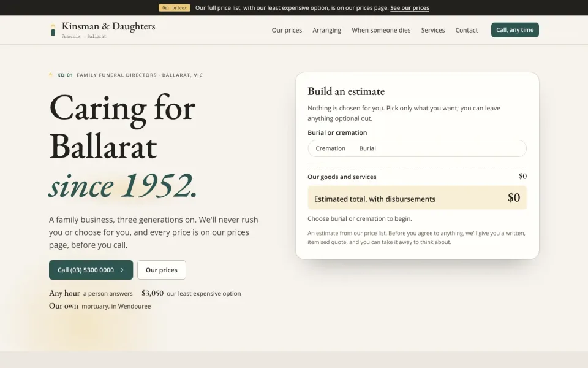
Task: Click the yellow Our prices banner badge
Action: click(x=175, y=7)
